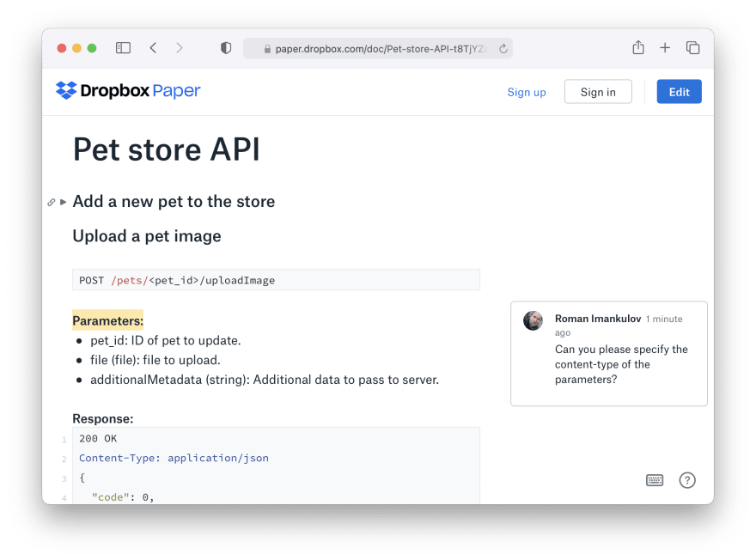Open keyboard shortcuts icon
Viewport: 756px width, 560px height.
[x=655, y=480]
